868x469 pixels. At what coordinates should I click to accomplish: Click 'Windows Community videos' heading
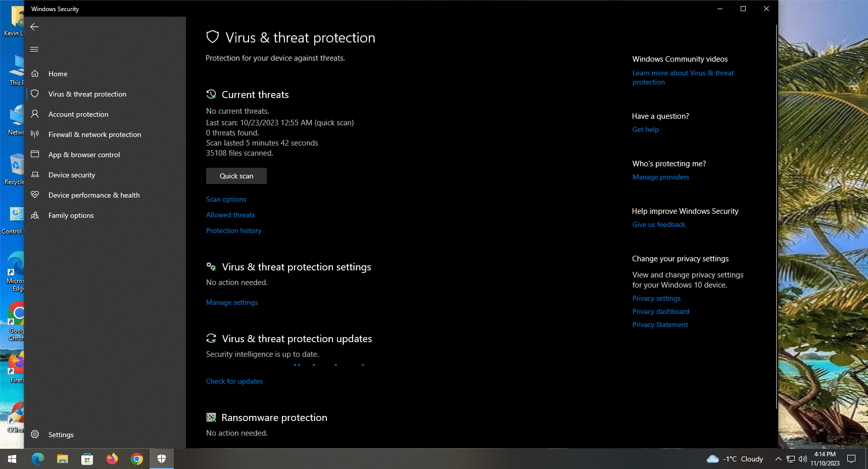680,59
